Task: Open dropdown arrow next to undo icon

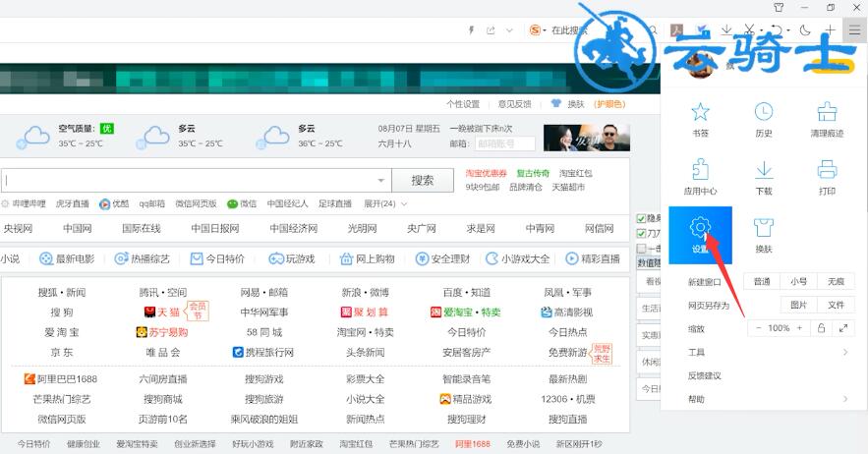Action: [x=788, y=30]
